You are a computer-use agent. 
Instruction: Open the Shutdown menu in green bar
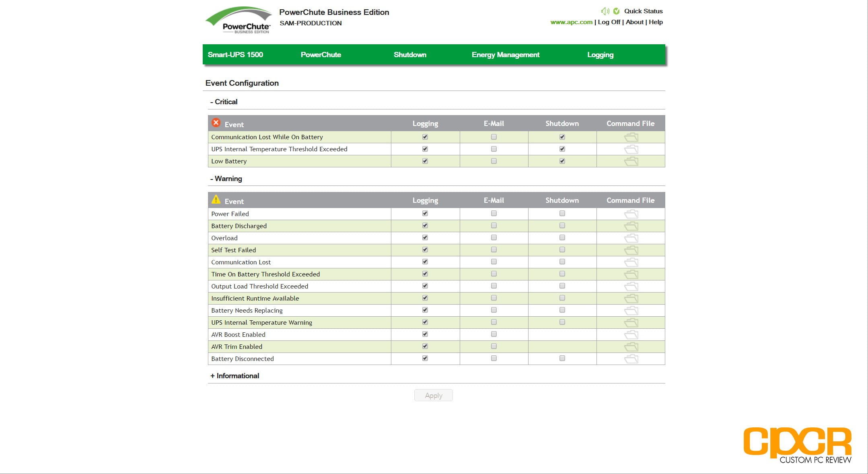(x=410, y=55)
